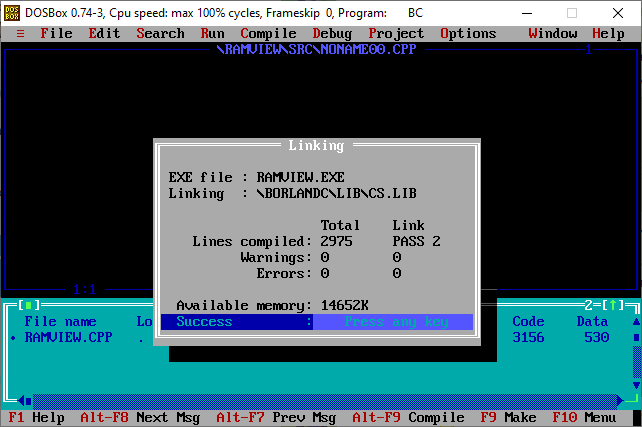The width and height of the screenshot is (642, 427).
Task: Click the project window close box icon
Action: coord(28,305)
